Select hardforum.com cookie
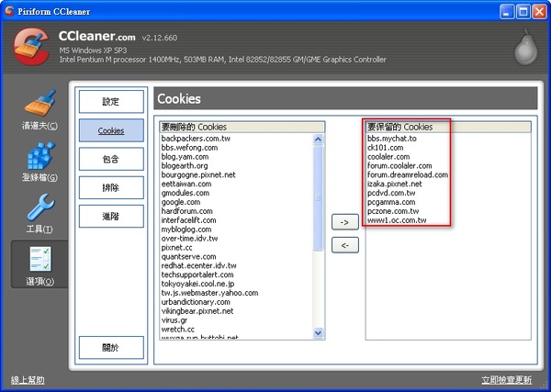The height and width of the screenshot is (392, 551). point(187,211)
